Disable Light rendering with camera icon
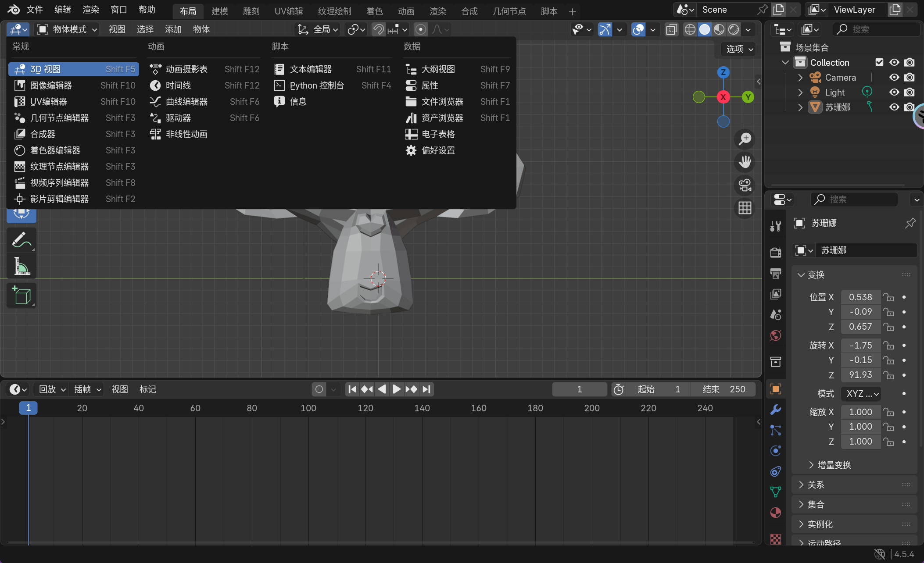Screen dimensions: 924x563 (x=910, y=93)
